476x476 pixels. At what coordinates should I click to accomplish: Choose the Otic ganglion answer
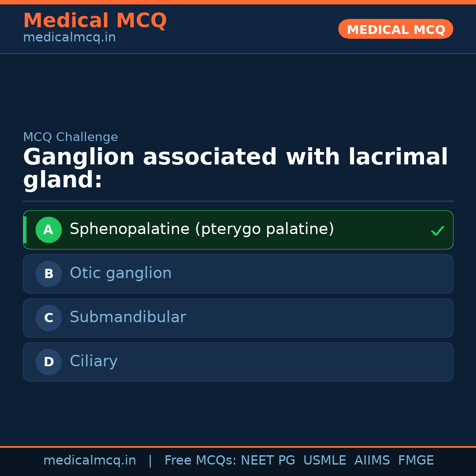120,273
